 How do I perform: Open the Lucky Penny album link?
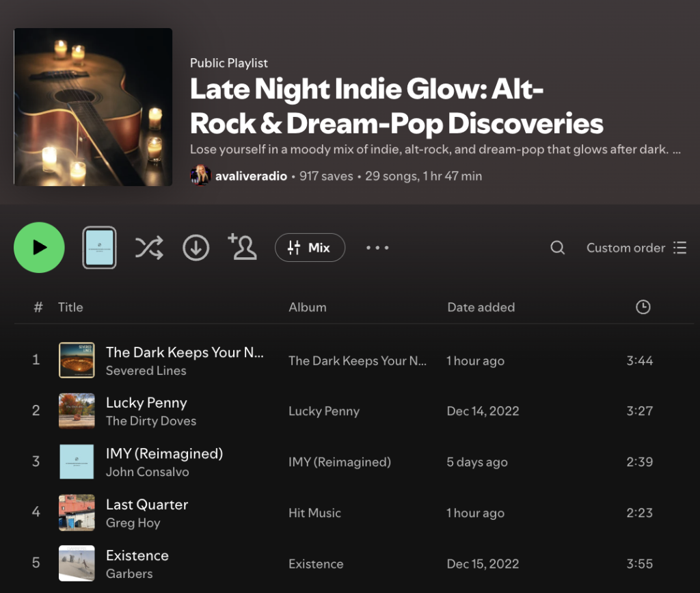tap(323, 411)
